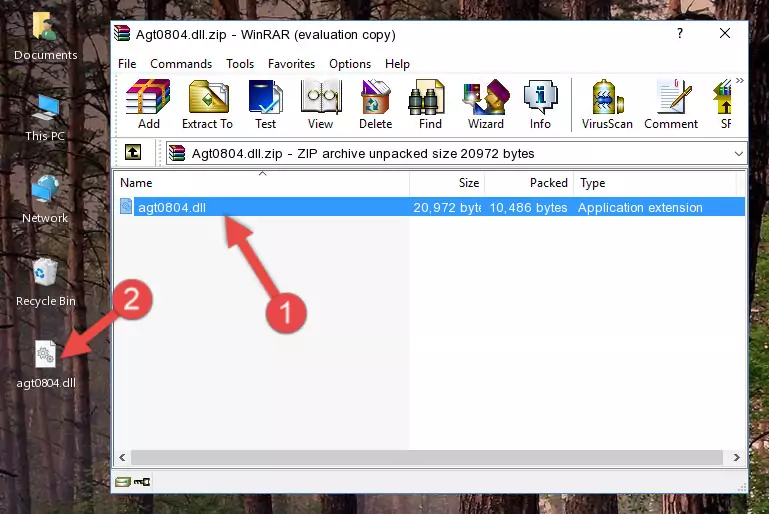This screenshot has width=769, height=514.
Task: Click the archive icon in the address bar
Action: (177, 154)
